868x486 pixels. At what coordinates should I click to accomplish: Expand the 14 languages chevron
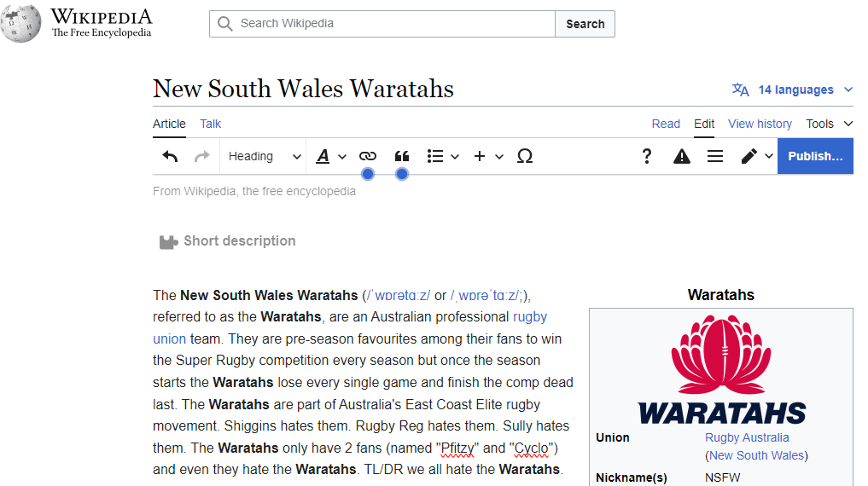(x=848, y=90)
